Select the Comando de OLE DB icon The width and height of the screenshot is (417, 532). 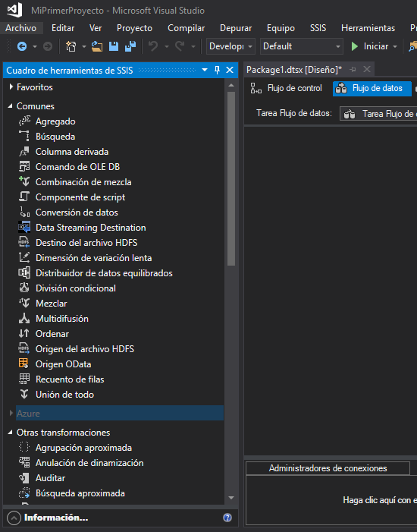[24, 167]
